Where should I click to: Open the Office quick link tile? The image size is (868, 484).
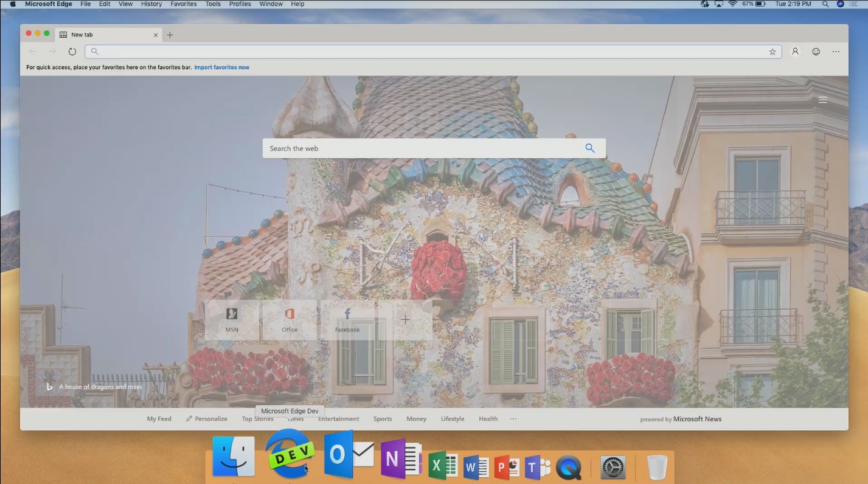(290, 320)
